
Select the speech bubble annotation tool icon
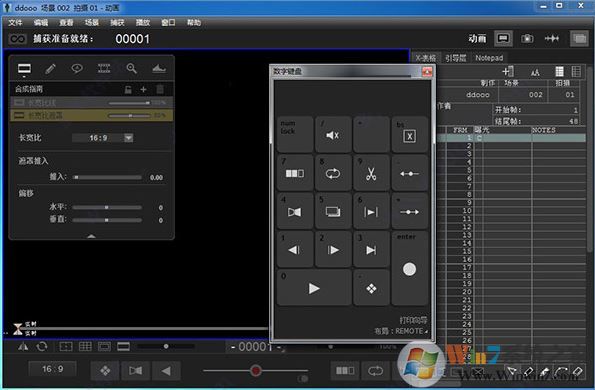pos(77,69)
